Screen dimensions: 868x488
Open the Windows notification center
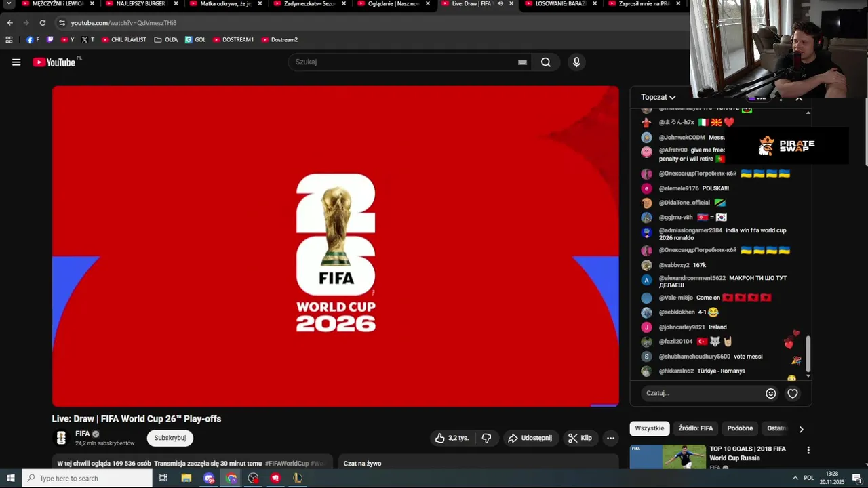pos(856,479)
